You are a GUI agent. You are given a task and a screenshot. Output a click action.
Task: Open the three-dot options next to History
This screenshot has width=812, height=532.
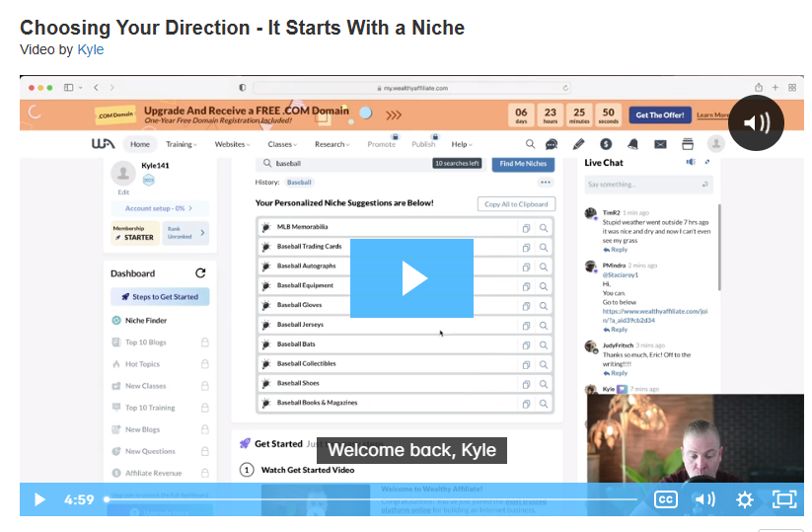(x=546, y=183)
